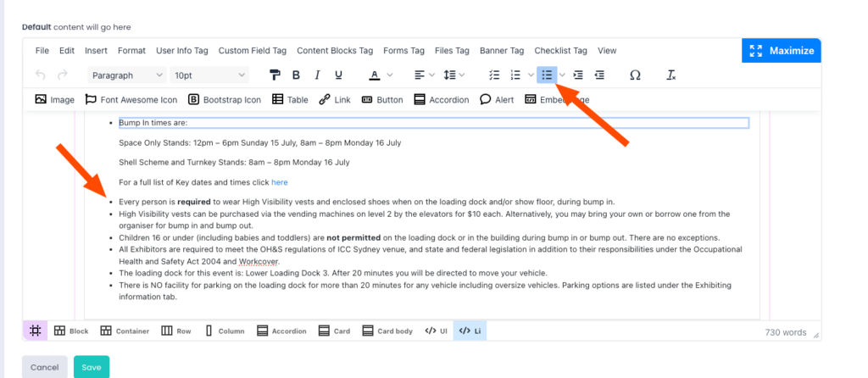Expand the bullet list style arrow
868x378 pixels.
pyautogui.click(x=562, y=75)
